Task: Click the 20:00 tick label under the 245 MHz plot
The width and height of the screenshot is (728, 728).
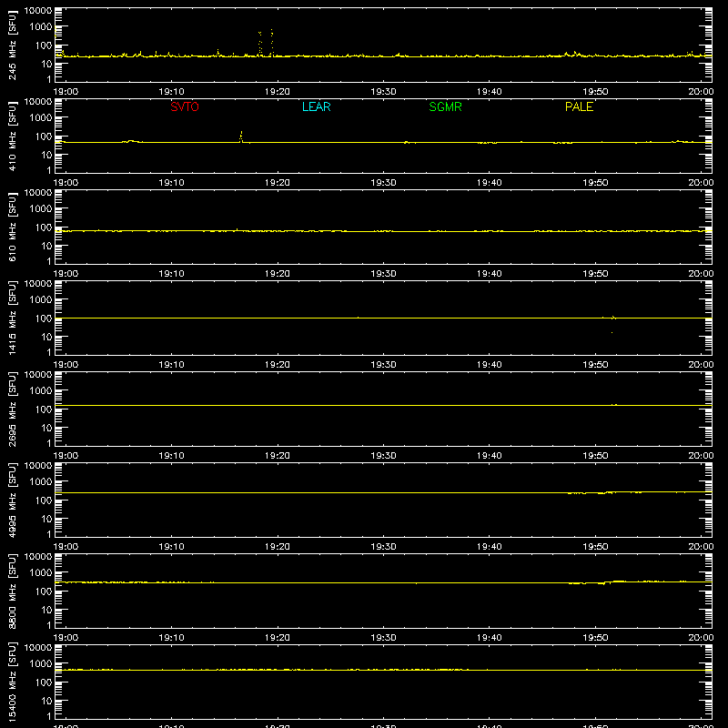Action: 701,92
